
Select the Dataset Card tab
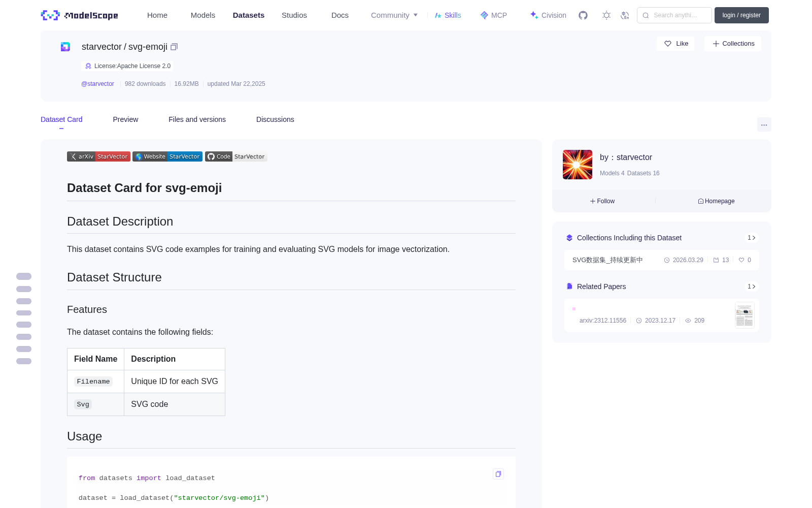pyautogui.click(x=61, y=119)
